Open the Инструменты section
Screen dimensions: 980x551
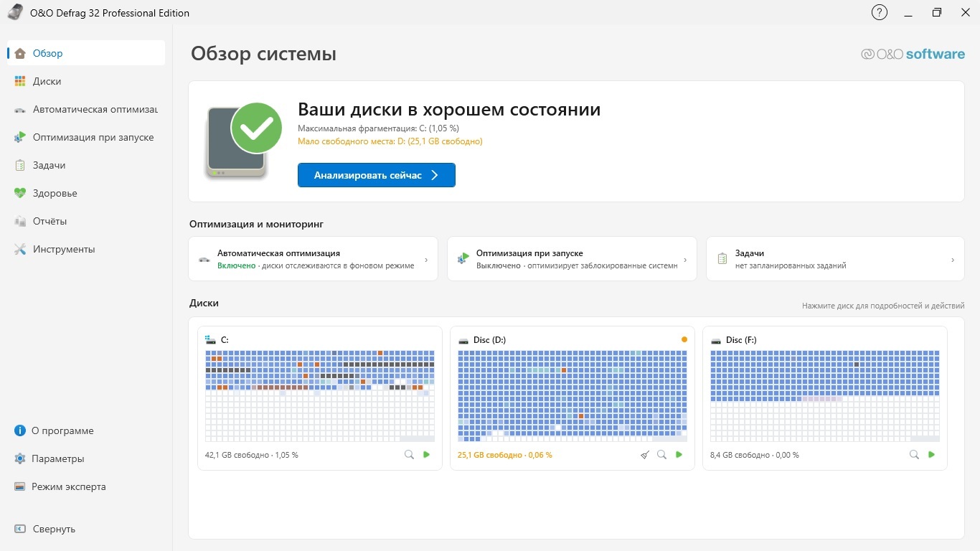86,249
